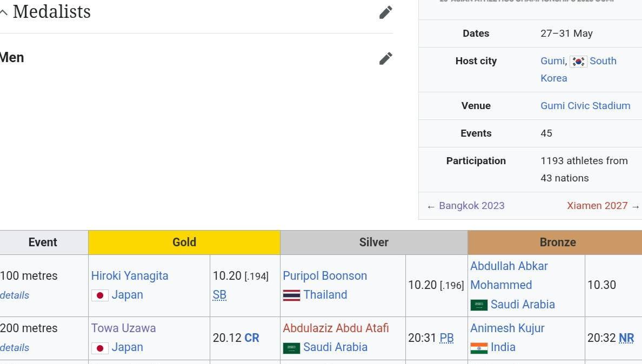Click the Gold column header
Image resolution: width=642 pixels, height=364 pixels.
(x=184, y=242)
